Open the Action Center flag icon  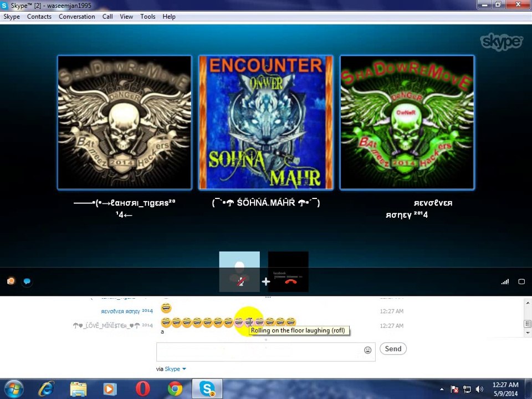pyautogui.click(x=454, y=389)
